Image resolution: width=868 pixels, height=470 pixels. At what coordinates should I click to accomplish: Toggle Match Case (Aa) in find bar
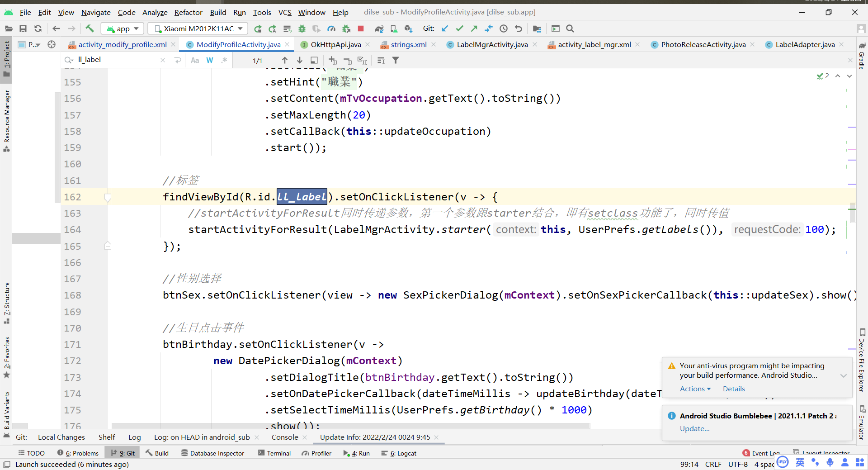coord(195,60)
